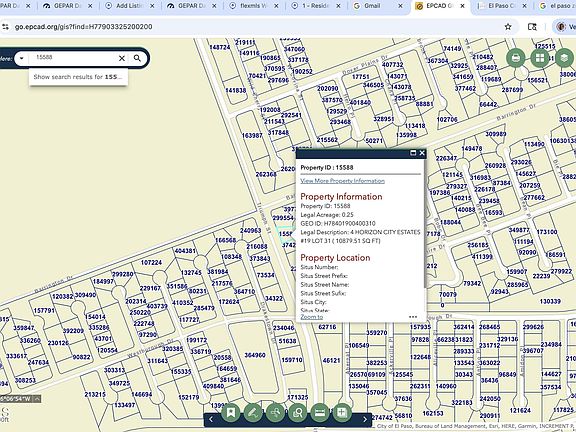Bookmark this page with the star icon
576x432 pixels.
[508, 27]
